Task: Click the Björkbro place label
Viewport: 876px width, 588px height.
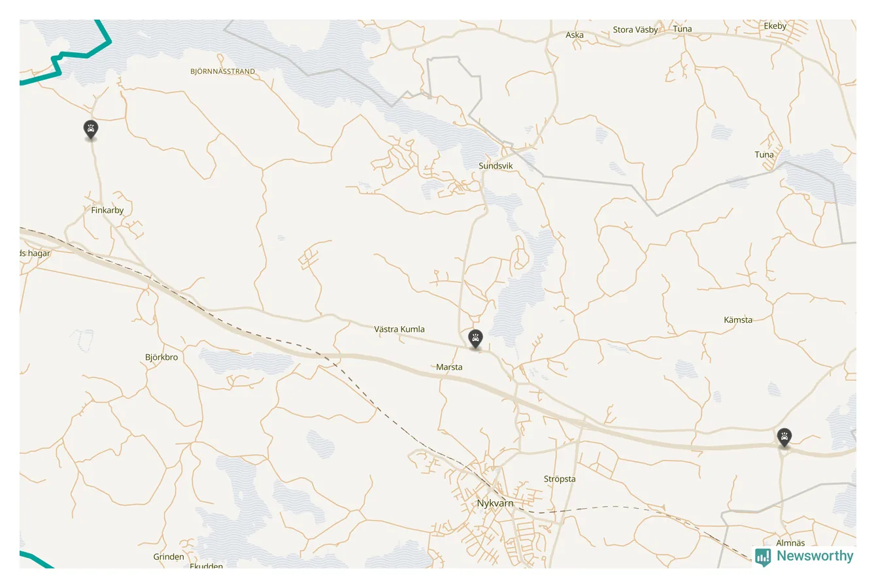Action: (161, 357)
